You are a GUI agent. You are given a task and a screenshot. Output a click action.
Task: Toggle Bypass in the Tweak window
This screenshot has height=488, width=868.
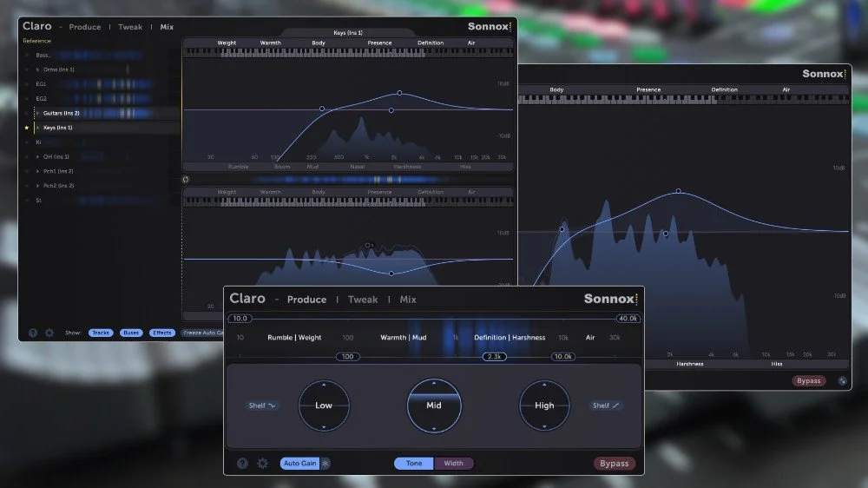809,380
